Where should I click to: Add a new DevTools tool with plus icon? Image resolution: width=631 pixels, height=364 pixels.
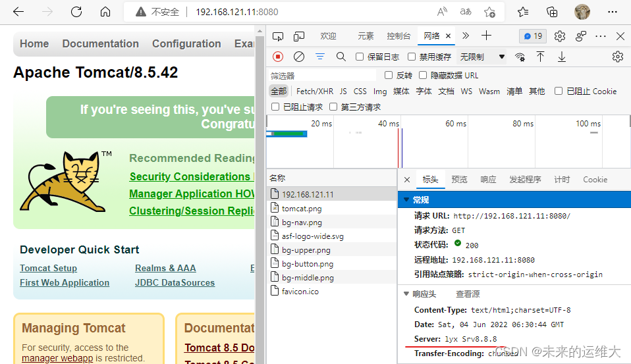[x=486, y=36]
